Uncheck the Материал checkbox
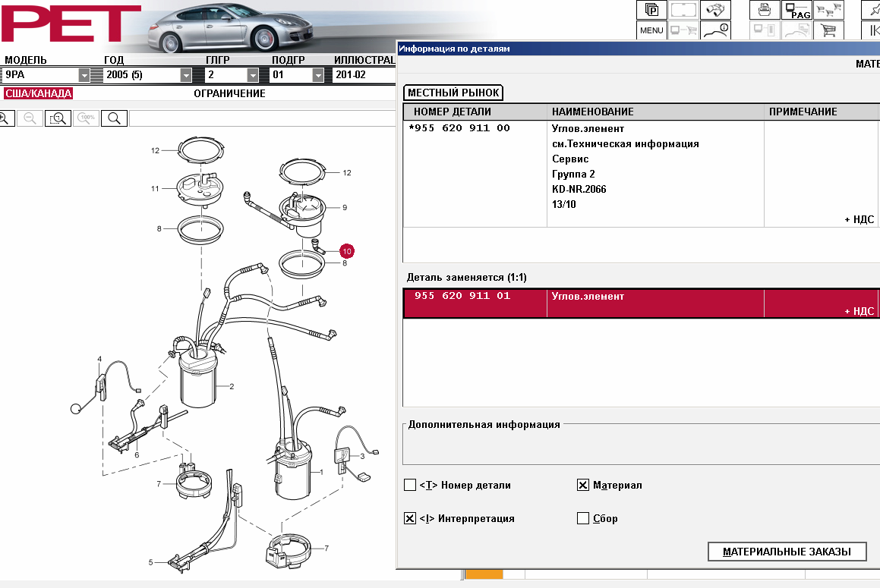 583,486
